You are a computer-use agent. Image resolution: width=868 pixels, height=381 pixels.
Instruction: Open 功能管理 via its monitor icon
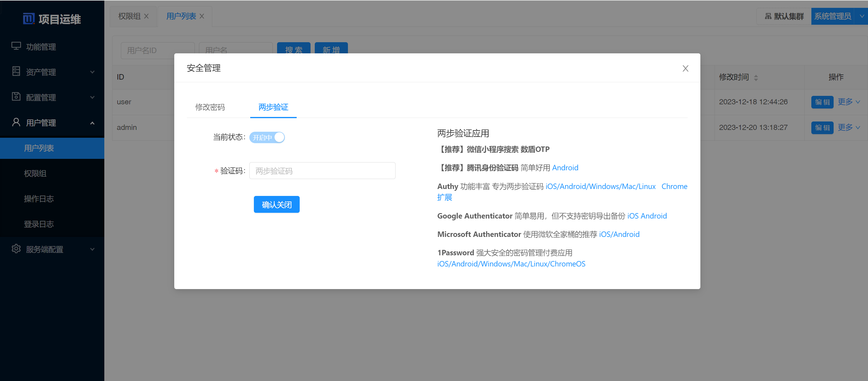pos(16,47)
